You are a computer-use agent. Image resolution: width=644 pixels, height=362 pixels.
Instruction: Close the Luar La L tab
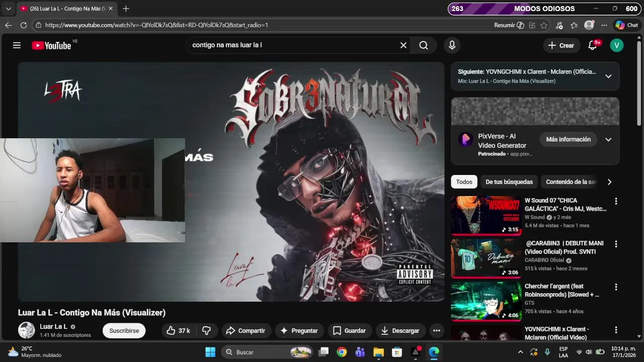[110, 9]
